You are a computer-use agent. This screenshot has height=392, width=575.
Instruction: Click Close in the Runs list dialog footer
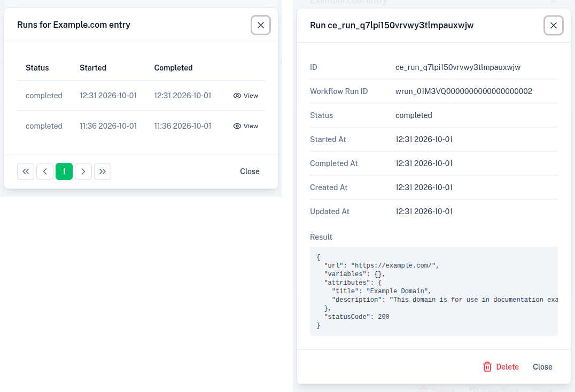[x=250, y=171]
